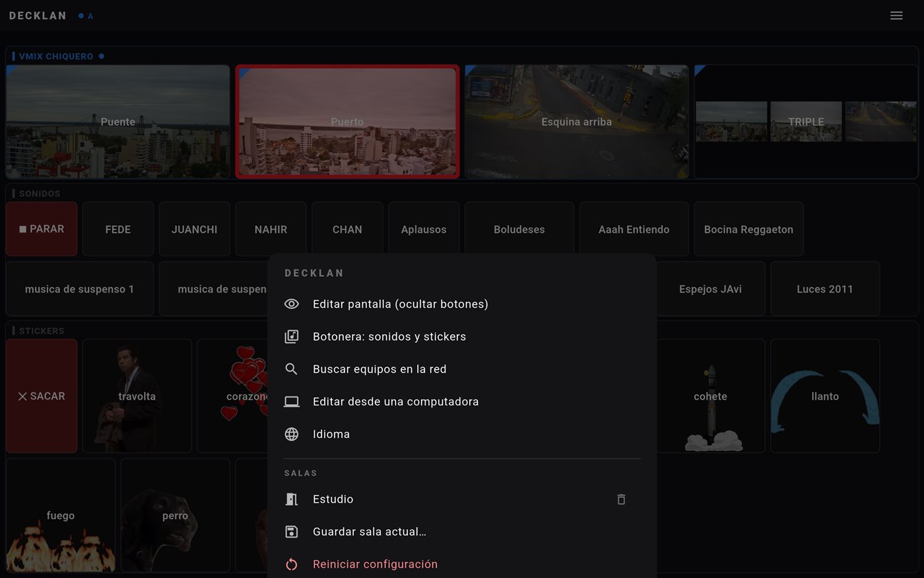Trigger the Luces 2011 button
This screenshot has width=924, height=578.
[x=825, y=289]
